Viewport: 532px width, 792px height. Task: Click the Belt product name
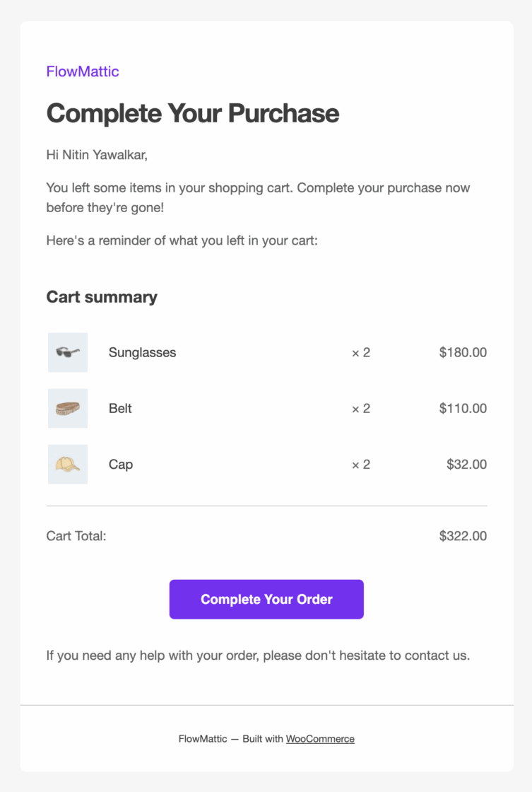[121, 408]
